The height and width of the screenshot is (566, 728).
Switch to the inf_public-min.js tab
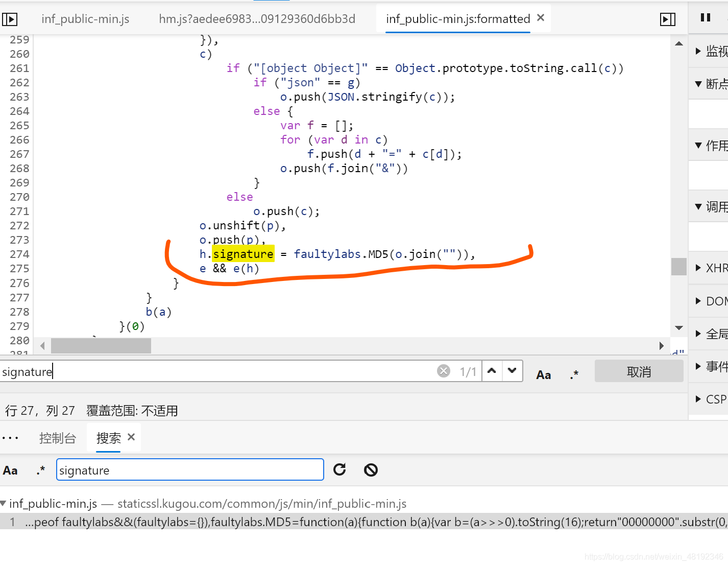tap(85, 19)
